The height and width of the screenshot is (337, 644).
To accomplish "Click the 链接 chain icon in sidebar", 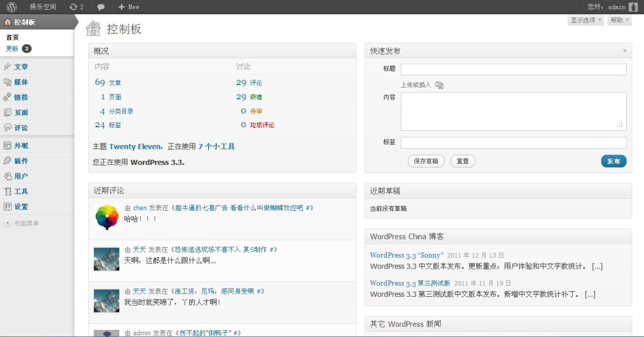I will [7, 97].
